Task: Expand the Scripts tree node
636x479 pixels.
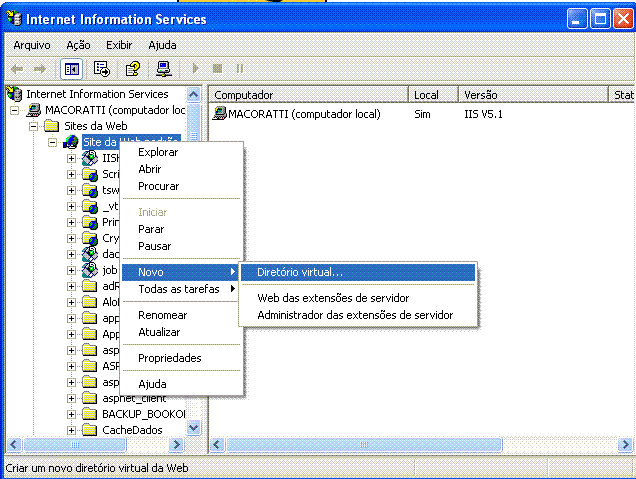Action: pos(72,174)
